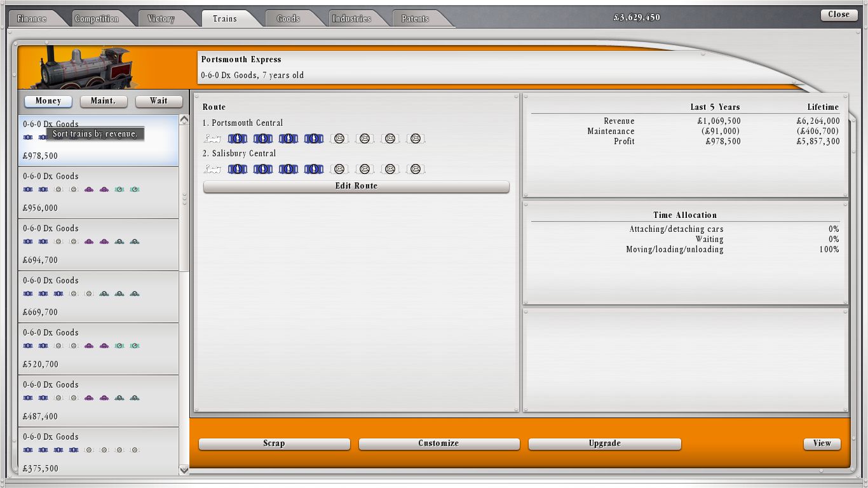Select second passenger car at Salisbury Central
Image resolution: width=868 pixels, height=488 pixels.
point(263,169)
